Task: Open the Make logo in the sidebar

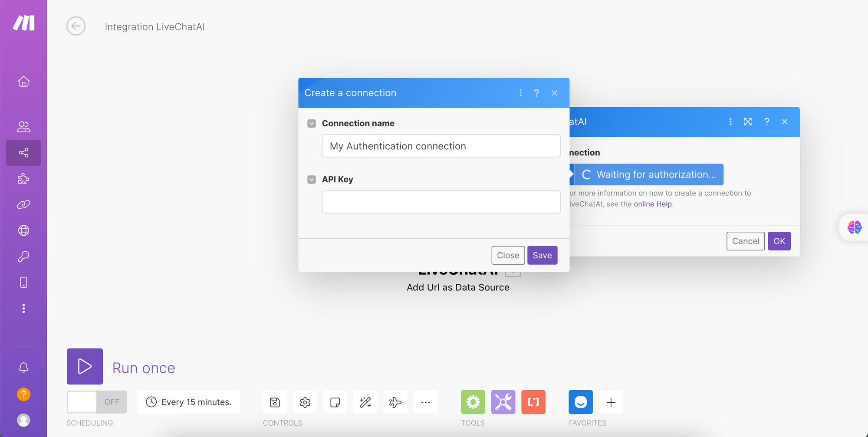Action: (23, 23)
